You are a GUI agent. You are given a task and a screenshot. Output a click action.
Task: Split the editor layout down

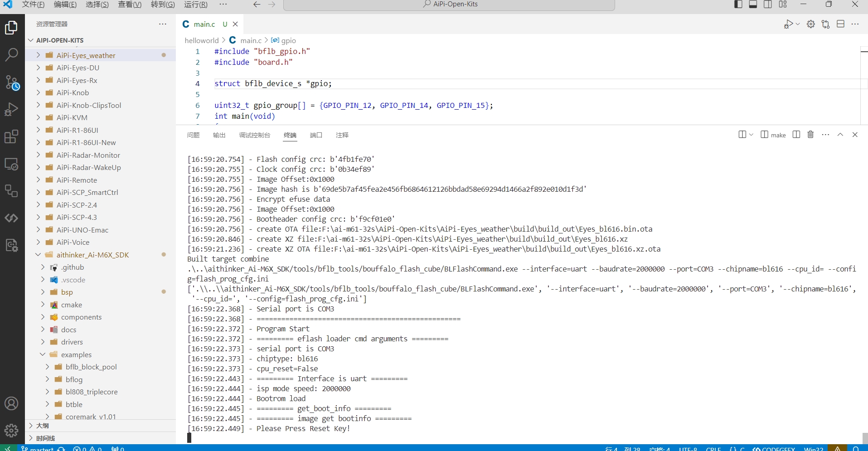841,24
